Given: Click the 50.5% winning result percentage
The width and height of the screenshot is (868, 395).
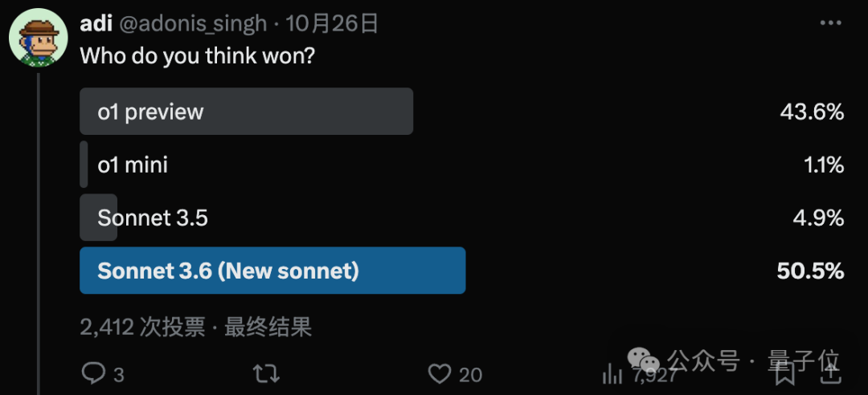Looking at the screenshot, I should click(x=810, y=271).
